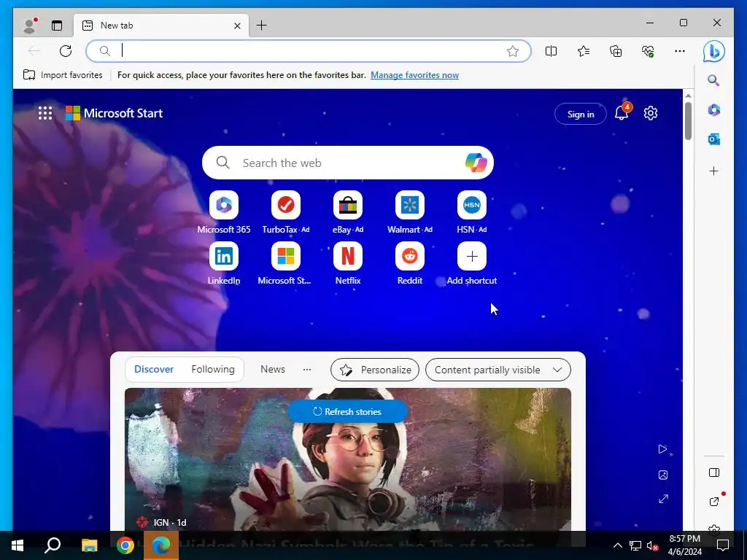Viewport: 747px width, 560px height.
Task: Open network status tray icon
Action: [635, 545]
